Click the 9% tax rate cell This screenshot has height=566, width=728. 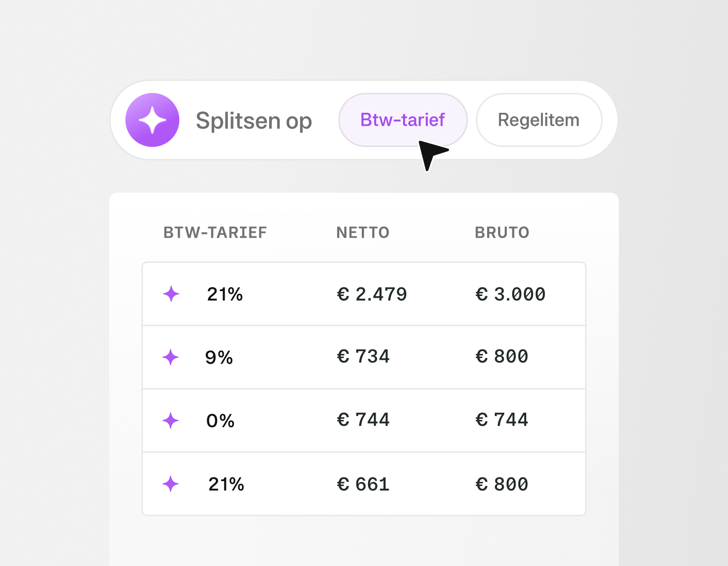click(219, 358)
